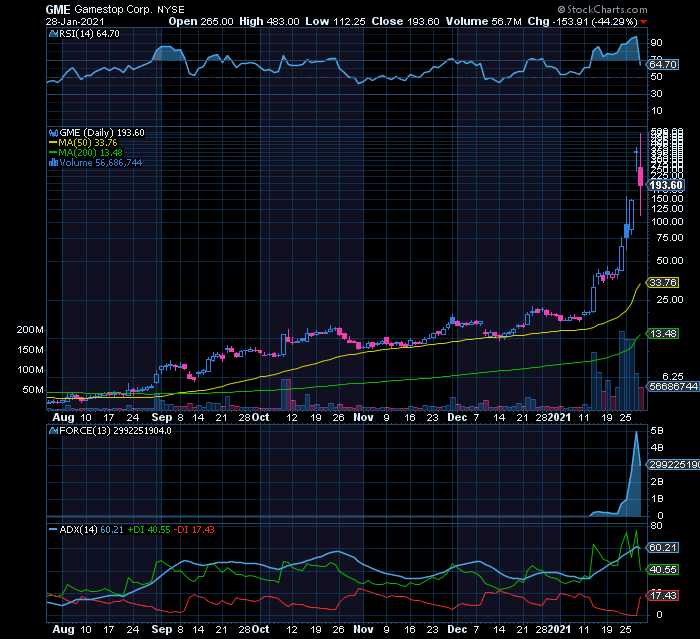
Task: Click the Volume bars legend icon
Action: click(54, 163)
